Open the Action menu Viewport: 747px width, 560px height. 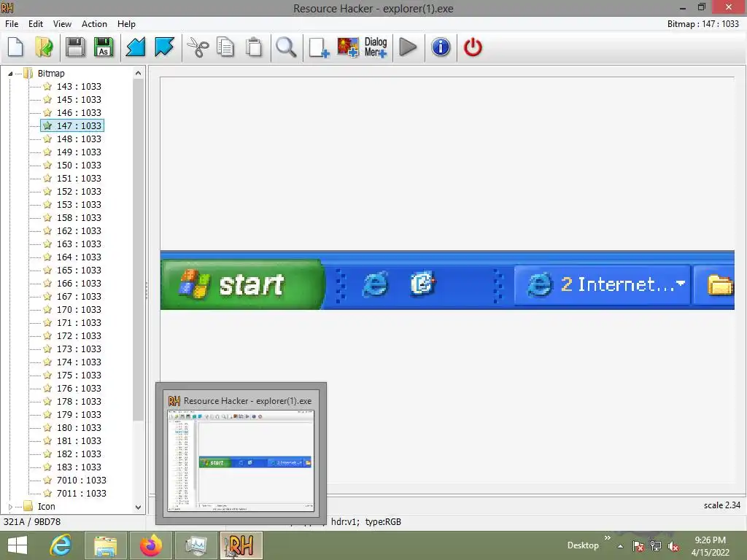[x=94, y=24]
